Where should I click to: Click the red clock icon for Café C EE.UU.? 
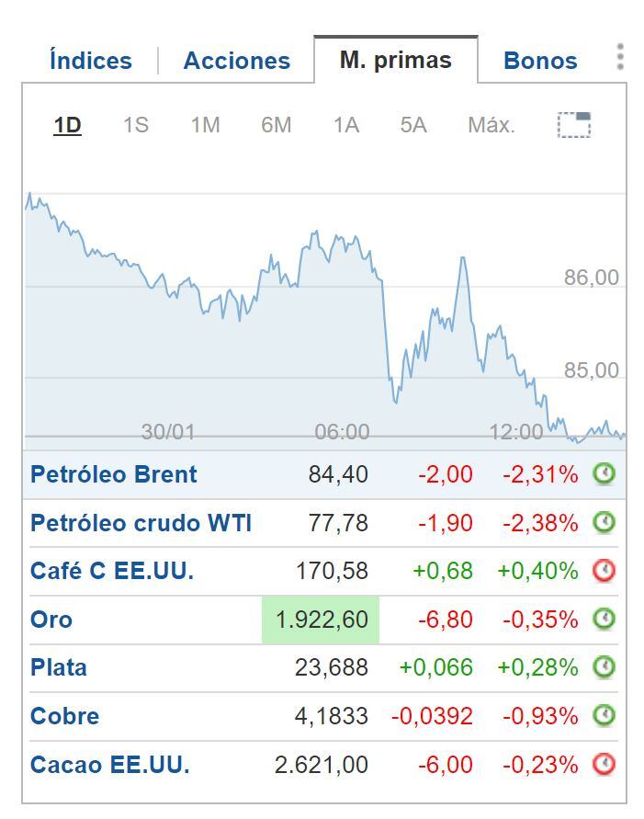[606, 571]
